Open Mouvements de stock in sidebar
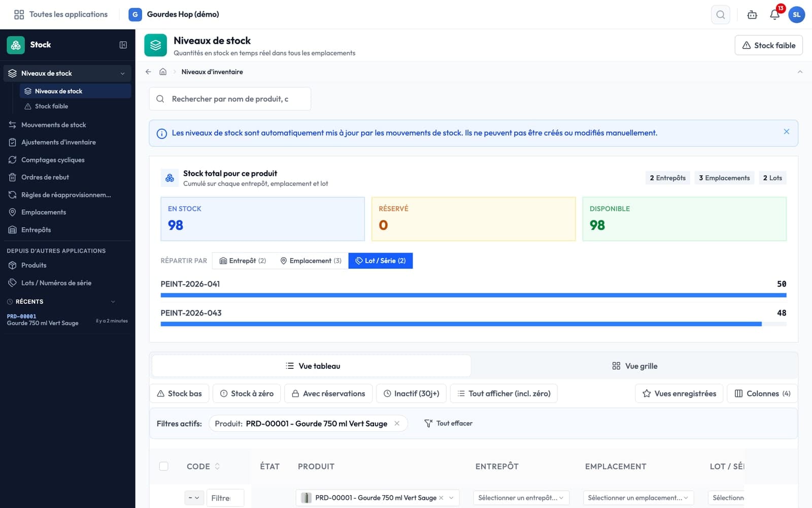Screen dimensions: 812x508 (67, 125)
